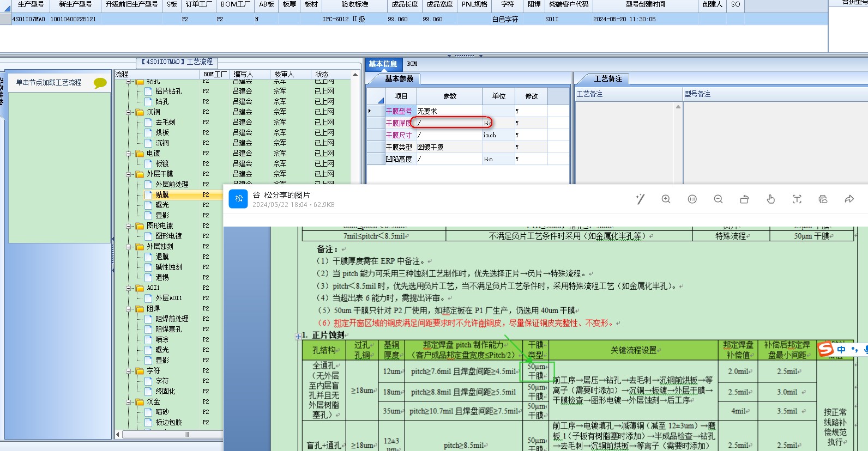Image resolution: width=868 pixels, height=451 pixels.
Task: Select the 4S01I07MA0 row in the top grid
Action: 414,19
